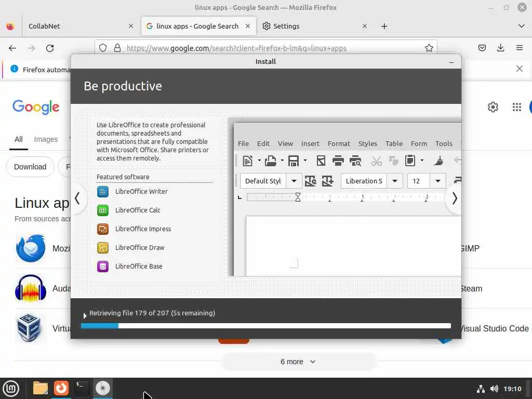Open Terminal from the taskbar
Viewport: 532px width, 399px height.
82,388
